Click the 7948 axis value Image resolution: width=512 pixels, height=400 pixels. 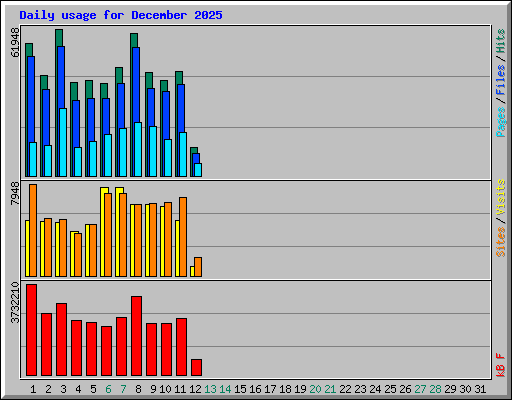coord(15,194)
